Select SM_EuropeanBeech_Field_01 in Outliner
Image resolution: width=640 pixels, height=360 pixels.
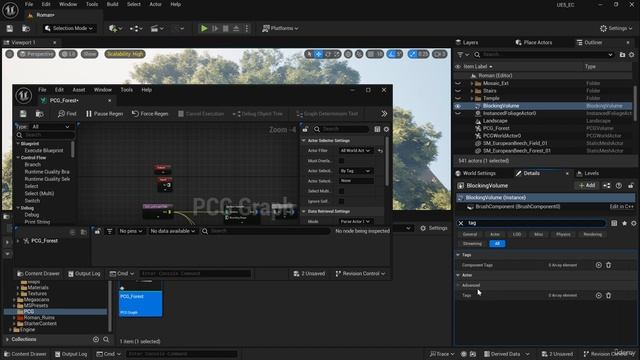pos(515,143)
